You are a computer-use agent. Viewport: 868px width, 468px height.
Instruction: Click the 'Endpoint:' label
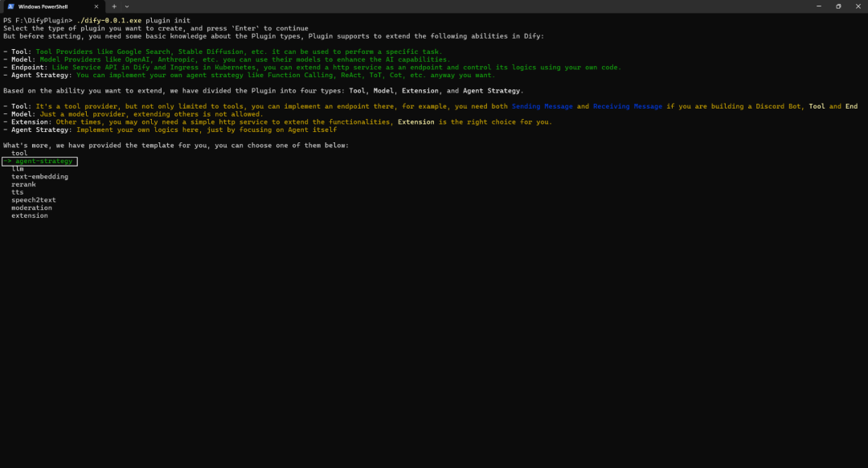pos(30,68)
